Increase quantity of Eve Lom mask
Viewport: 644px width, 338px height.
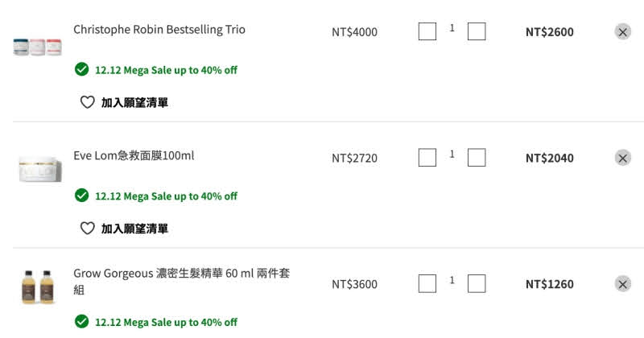[477, 158]
